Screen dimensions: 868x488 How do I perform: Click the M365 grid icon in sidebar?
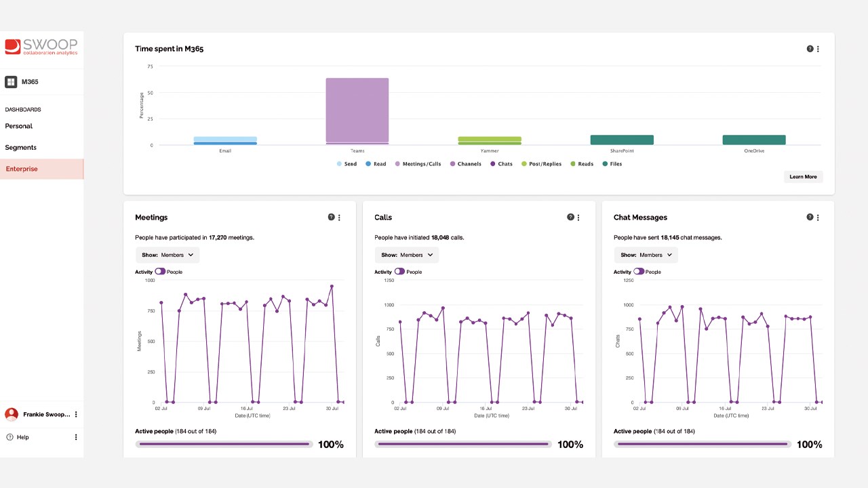click(x=11, y=82)
